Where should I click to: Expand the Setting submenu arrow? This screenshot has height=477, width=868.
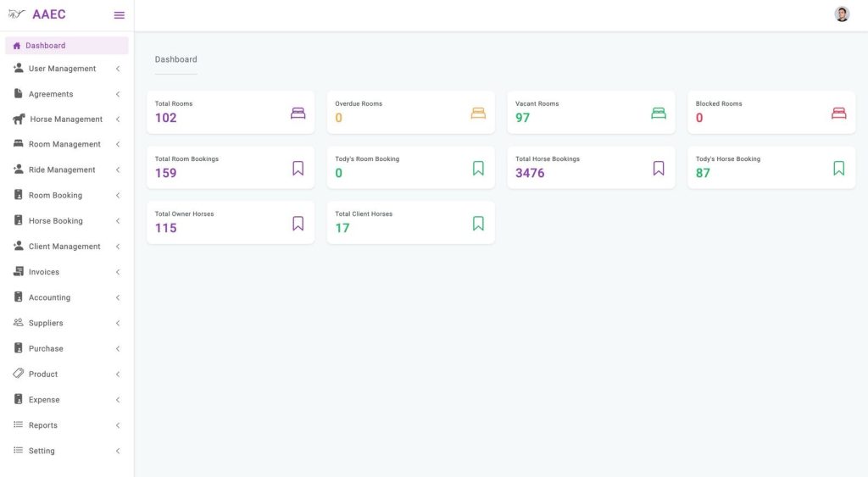coord(118,451)
